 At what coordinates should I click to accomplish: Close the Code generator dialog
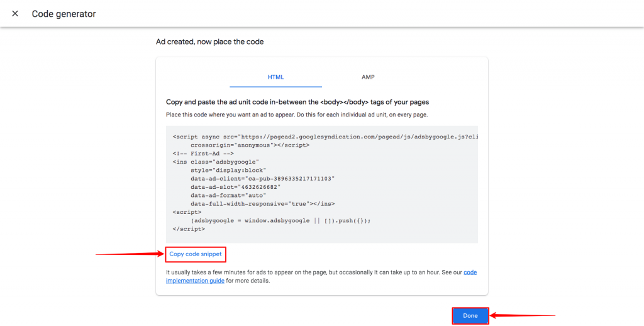15,14
